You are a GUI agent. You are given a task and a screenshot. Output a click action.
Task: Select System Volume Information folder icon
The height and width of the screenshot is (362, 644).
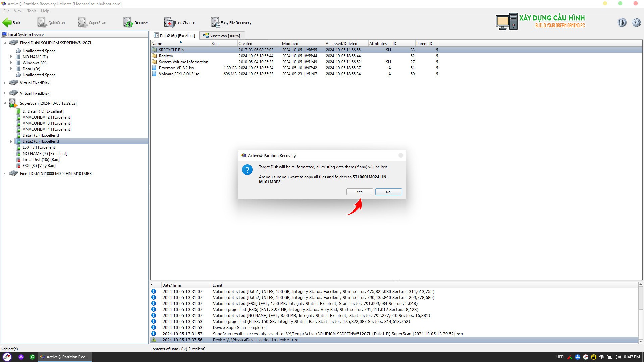point(154,62)
